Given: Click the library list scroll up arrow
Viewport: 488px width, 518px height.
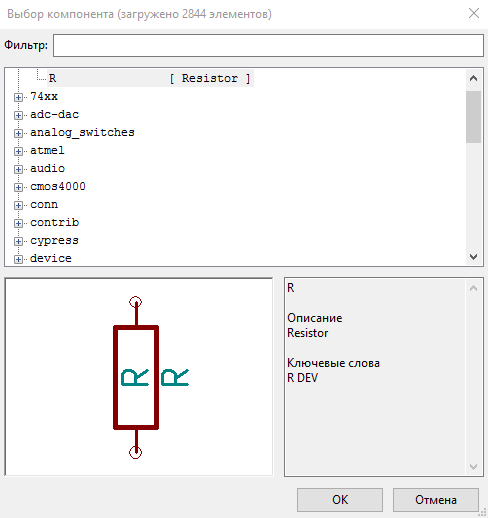Looking at the screenshot, I should pyautogui.click(x=473, y=79).
